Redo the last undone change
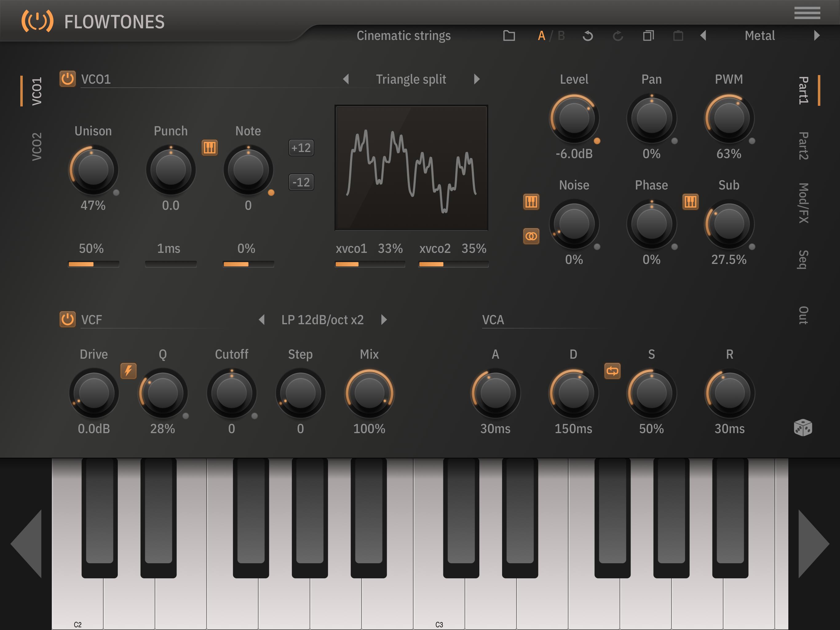840x630 pixels. click(618, 36)
